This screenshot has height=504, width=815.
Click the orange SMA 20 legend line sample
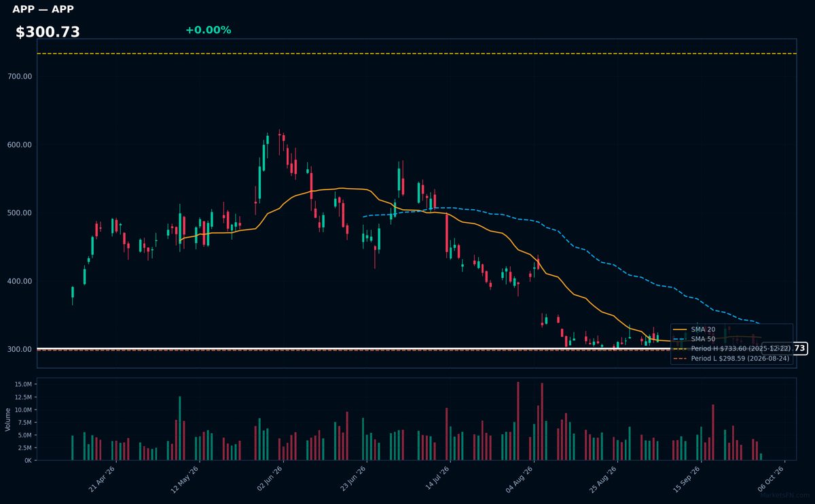point(680,329)
